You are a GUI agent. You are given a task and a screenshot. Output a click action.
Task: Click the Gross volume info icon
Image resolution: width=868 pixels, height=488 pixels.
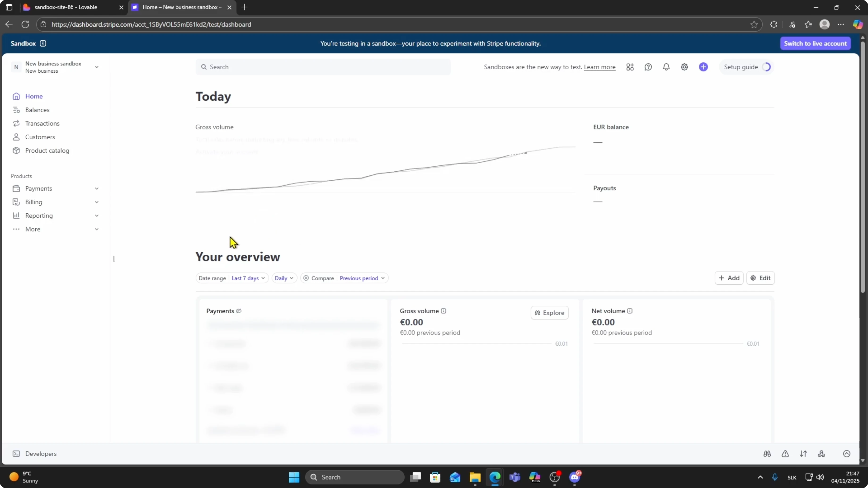(x=443, y=311)
